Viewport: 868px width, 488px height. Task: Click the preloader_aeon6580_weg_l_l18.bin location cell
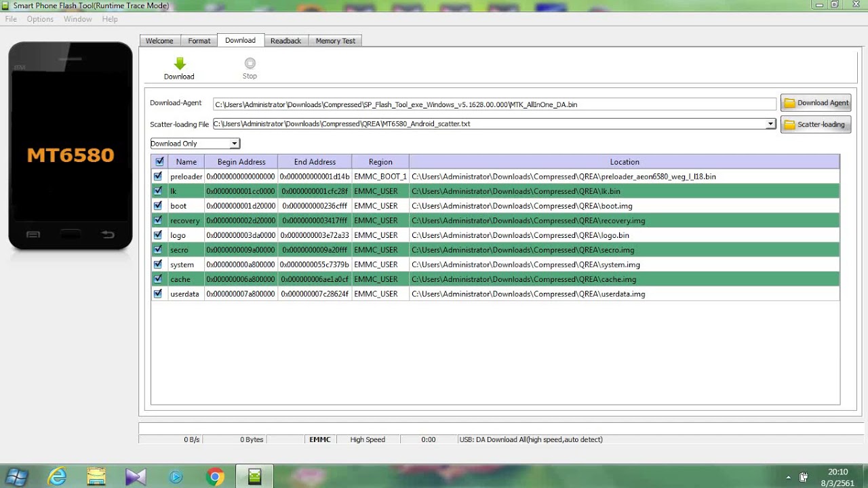click(x=625, y=176)
